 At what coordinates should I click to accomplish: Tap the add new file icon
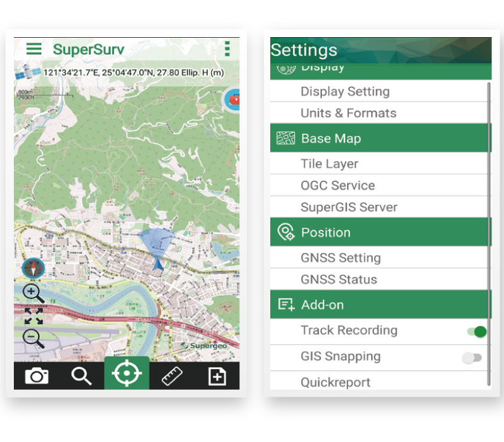(x=217, y=376)
